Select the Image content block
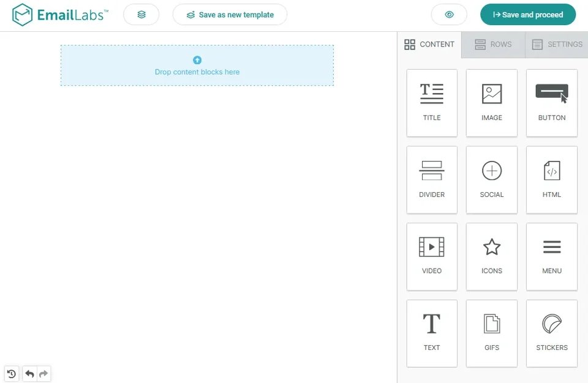This screenshot has height=383, width=588. tap(492, 103)
